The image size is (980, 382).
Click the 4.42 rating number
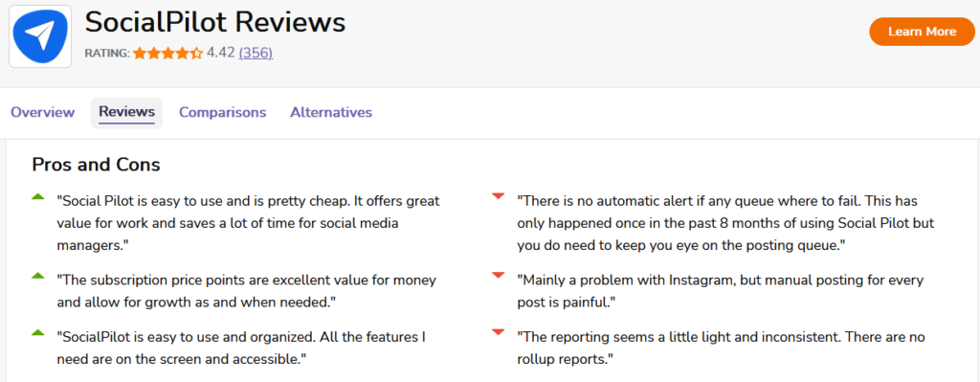click(x=221, y=54)
